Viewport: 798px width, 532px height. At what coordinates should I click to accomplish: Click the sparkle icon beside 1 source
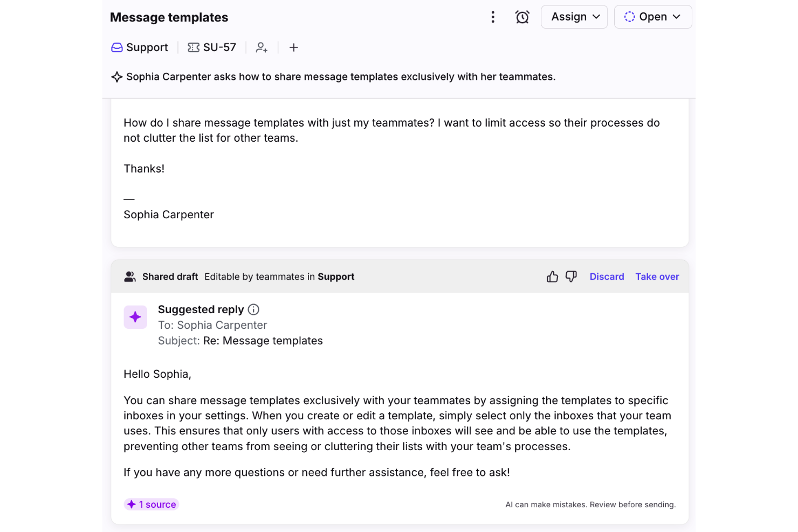pyautogui.click(x=132, y=504)
